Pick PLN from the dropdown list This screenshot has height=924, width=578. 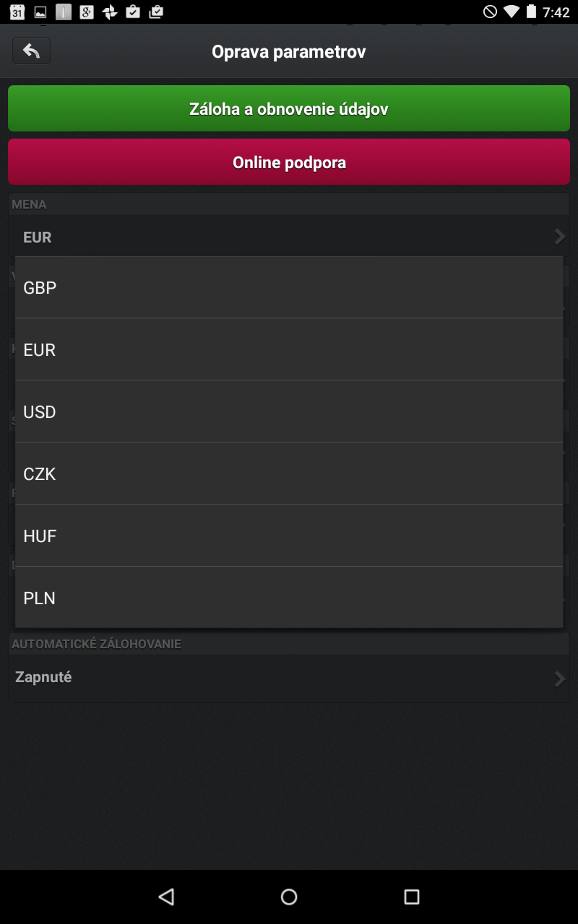289,598
